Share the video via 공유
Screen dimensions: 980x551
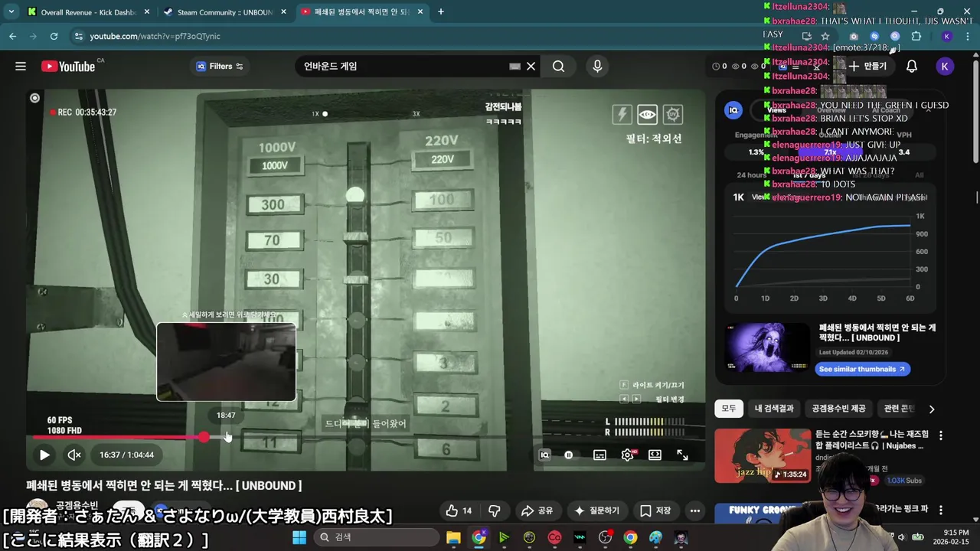537,510
